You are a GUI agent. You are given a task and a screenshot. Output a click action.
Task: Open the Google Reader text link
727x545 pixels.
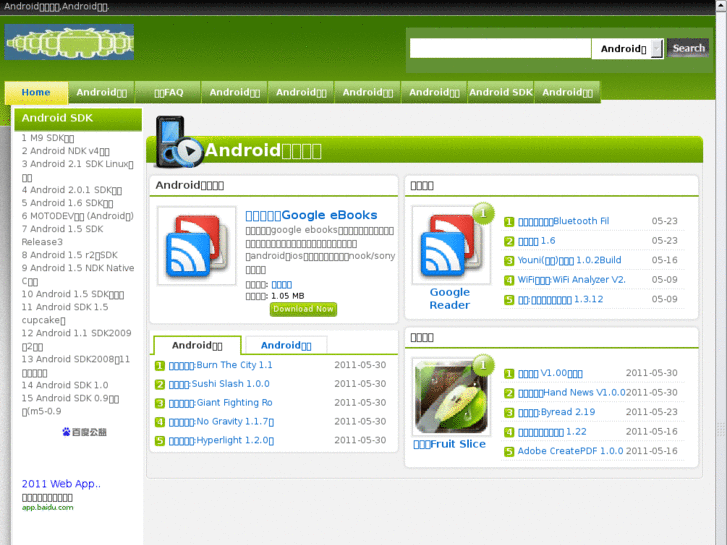click(x=449, y=299)
